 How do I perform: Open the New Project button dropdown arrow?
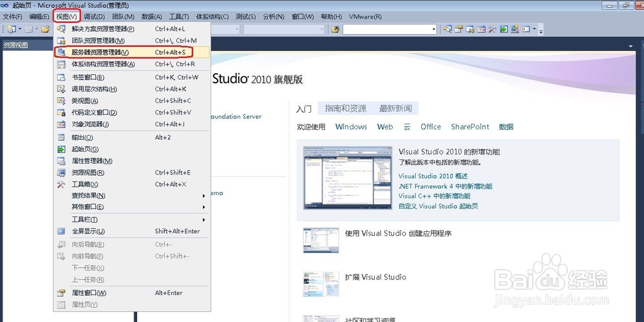click(19, 29)
